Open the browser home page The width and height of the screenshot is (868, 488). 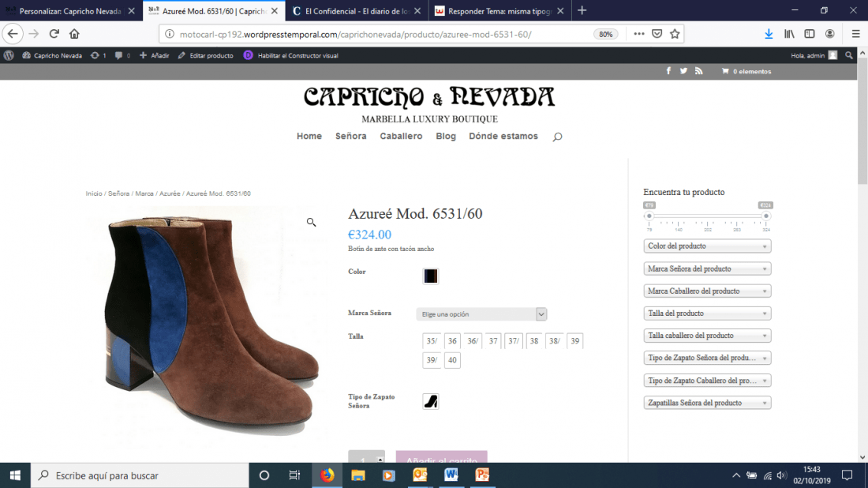[74, 34]
